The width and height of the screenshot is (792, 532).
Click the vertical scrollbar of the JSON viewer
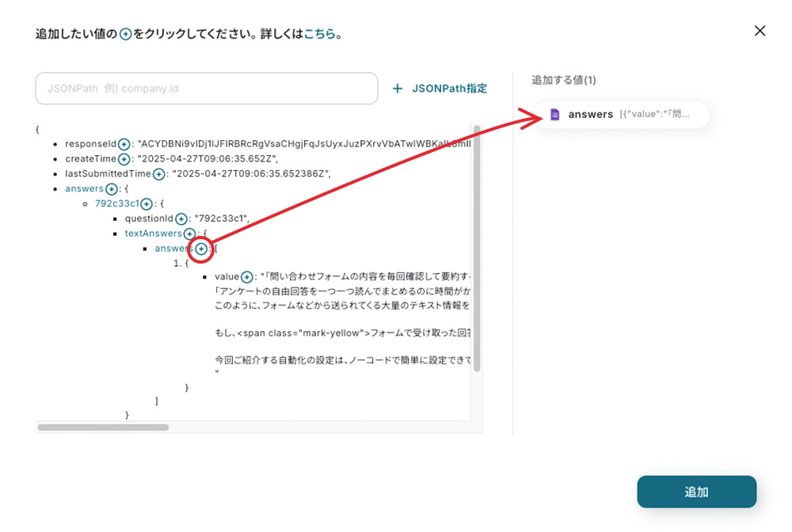tap(477, 249)
